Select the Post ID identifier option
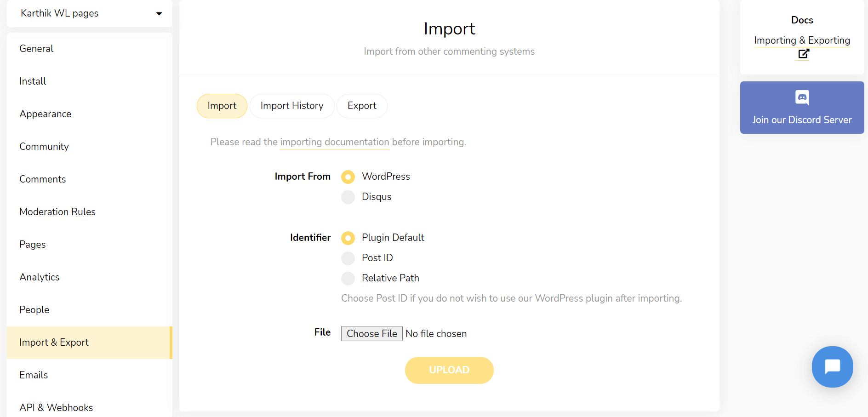The image size is (868, 417). tap(348, 258)
